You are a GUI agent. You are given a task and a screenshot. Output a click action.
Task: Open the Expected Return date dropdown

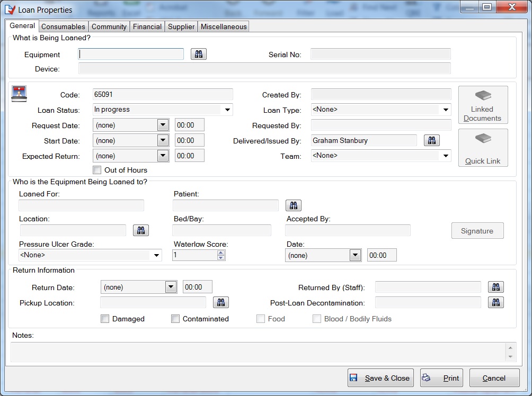(x=163, y=156)
